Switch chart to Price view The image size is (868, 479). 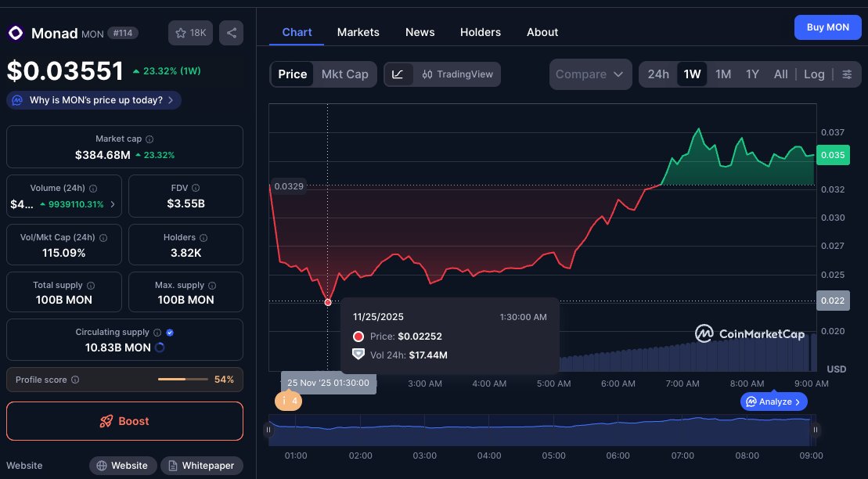[x=292, y=74]
